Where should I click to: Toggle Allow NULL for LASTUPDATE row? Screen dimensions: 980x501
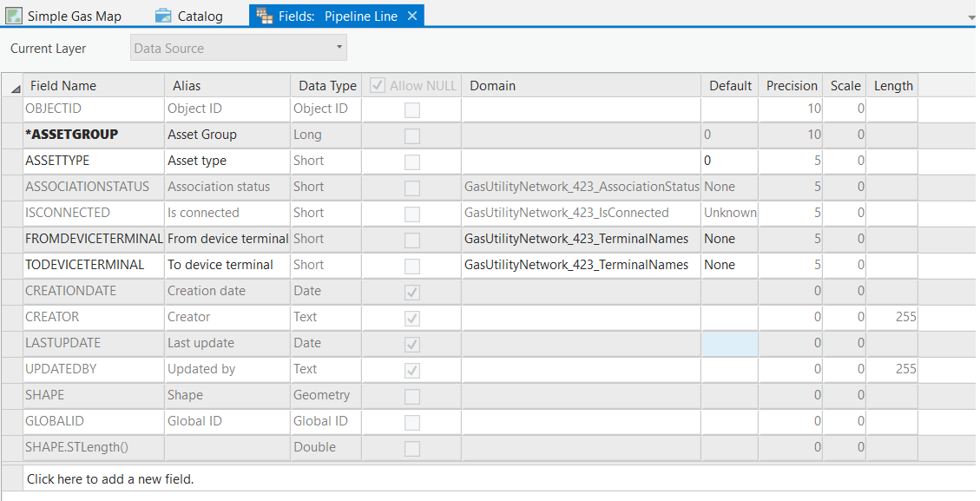coord(411,345)
